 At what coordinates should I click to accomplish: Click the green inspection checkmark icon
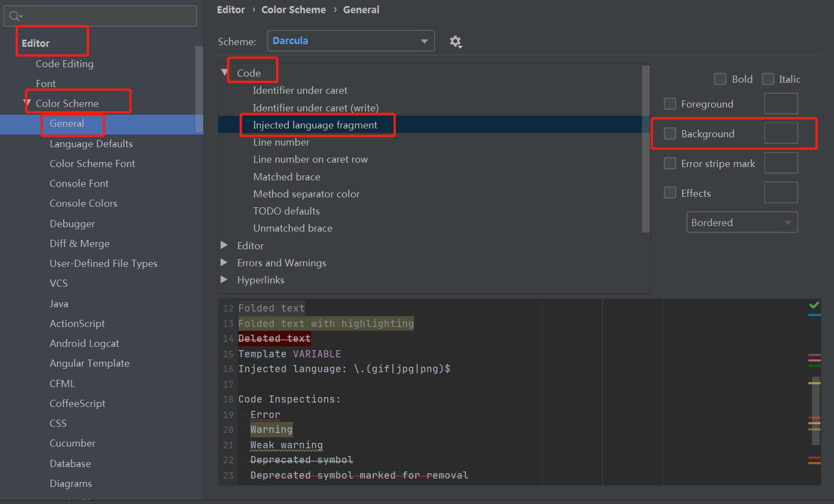pyautogui.click(x=814, y=305)
